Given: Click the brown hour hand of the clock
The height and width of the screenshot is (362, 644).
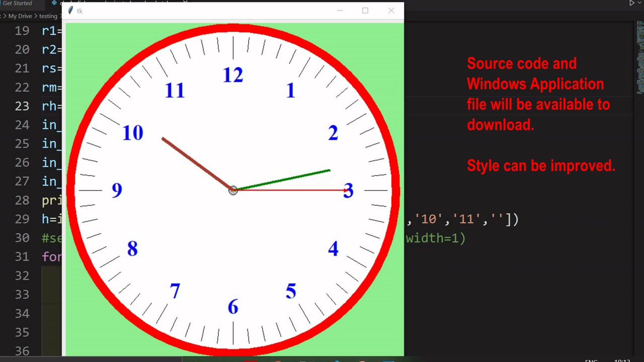Looking at the screenshot, I should coord(196,163).
